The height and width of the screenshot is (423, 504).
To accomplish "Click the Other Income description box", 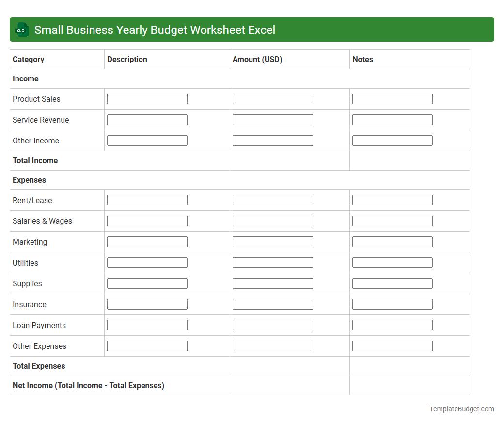I will (147, 140).
